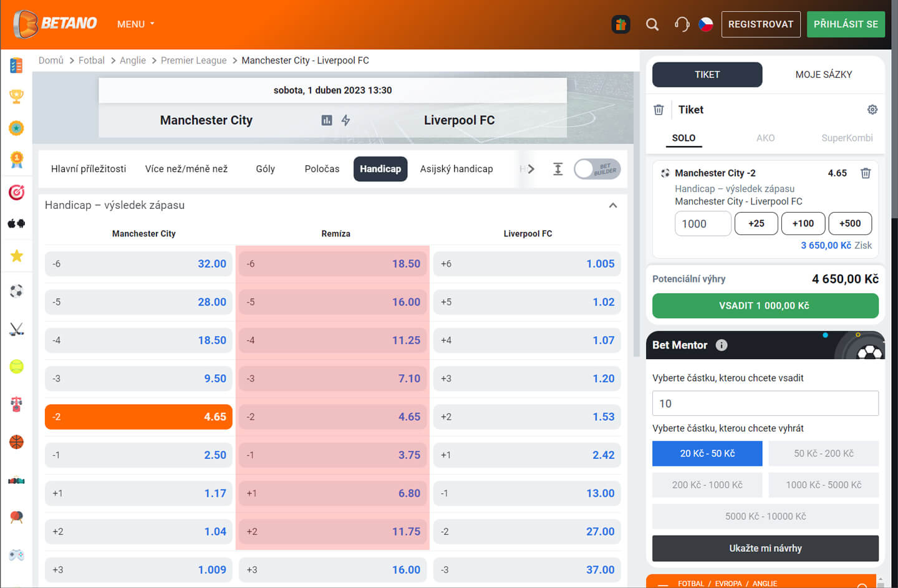The width and height of the screenshot is (898, 588).
Task: Select the basketball icon
Action: point(16,442)
